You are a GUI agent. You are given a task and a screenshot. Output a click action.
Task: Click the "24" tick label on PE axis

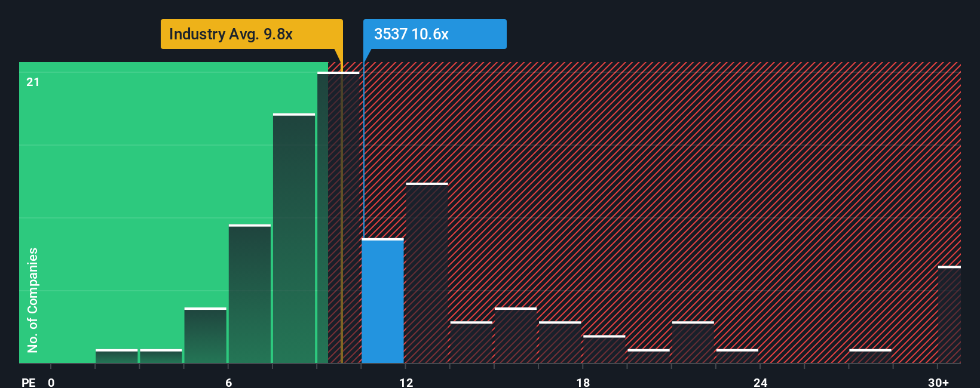[760, 382]
